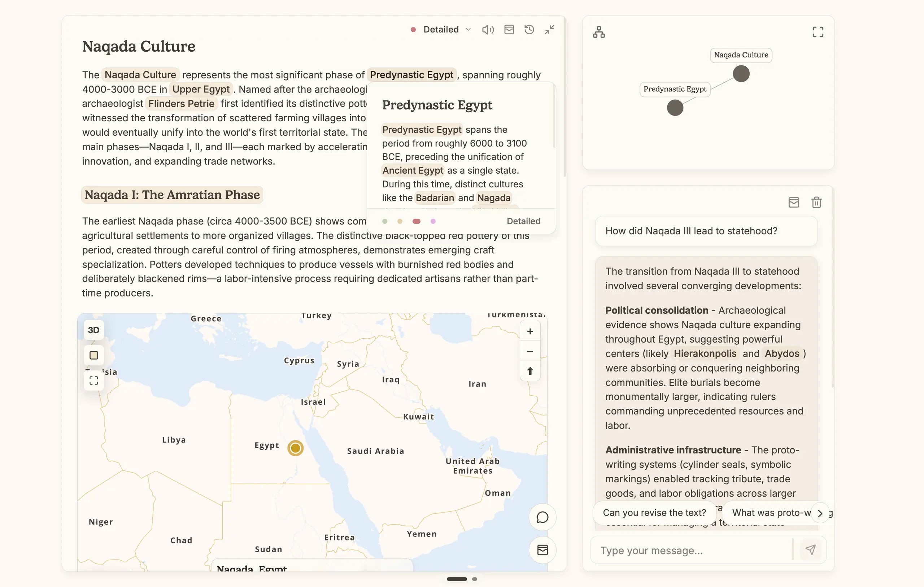Zoom in on the map with the plus button
This screenshot has height=587, width=924.
pos(530,331)
